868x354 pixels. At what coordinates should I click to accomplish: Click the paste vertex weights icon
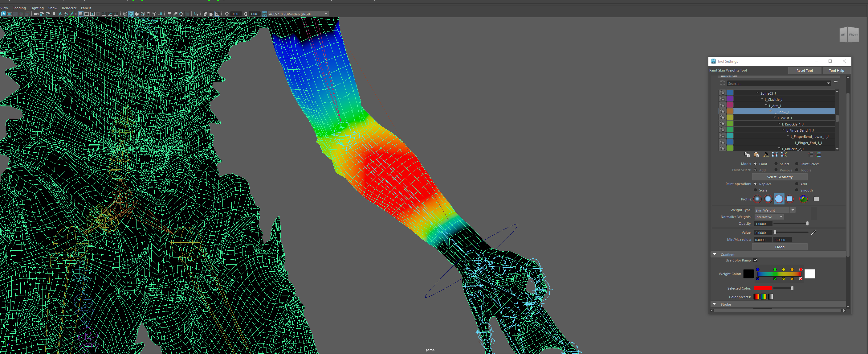pos(756,154)
